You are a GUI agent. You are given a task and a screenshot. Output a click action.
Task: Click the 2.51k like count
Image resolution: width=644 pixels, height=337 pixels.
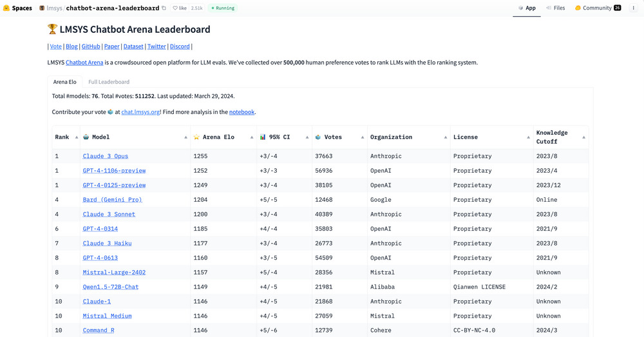click(196, 8)
